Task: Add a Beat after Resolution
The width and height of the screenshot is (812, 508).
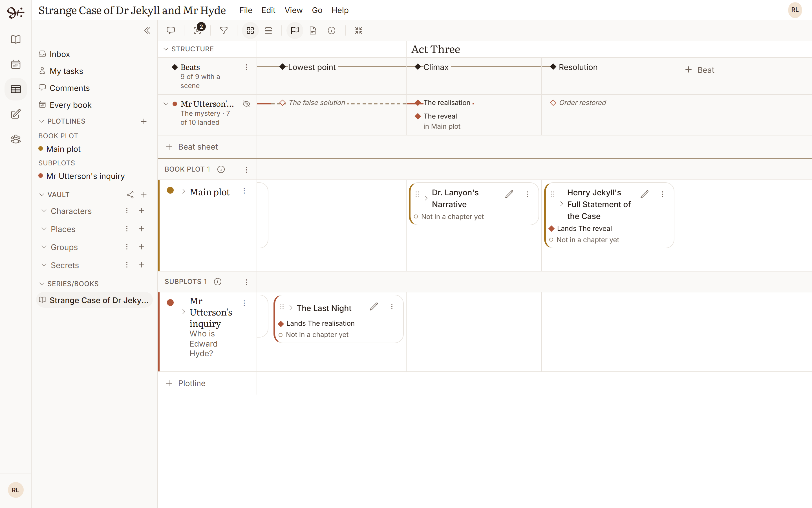Action: tap(700, 70)
